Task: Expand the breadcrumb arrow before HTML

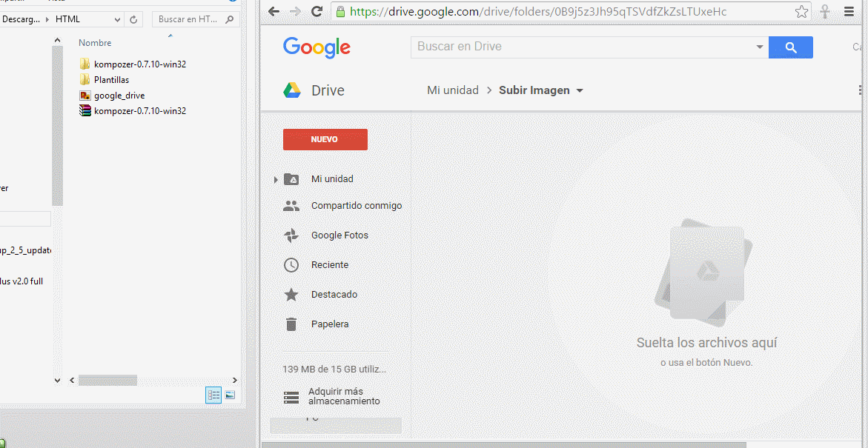Action: 47,19
